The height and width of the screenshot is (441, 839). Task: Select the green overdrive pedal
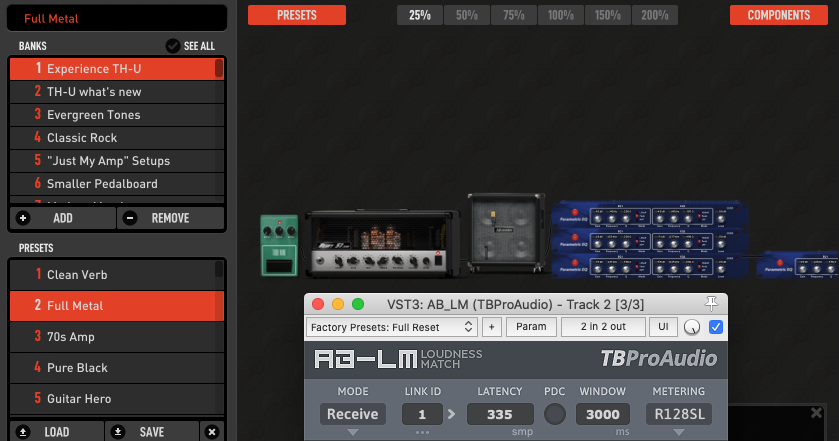click(x=279, y=246)
